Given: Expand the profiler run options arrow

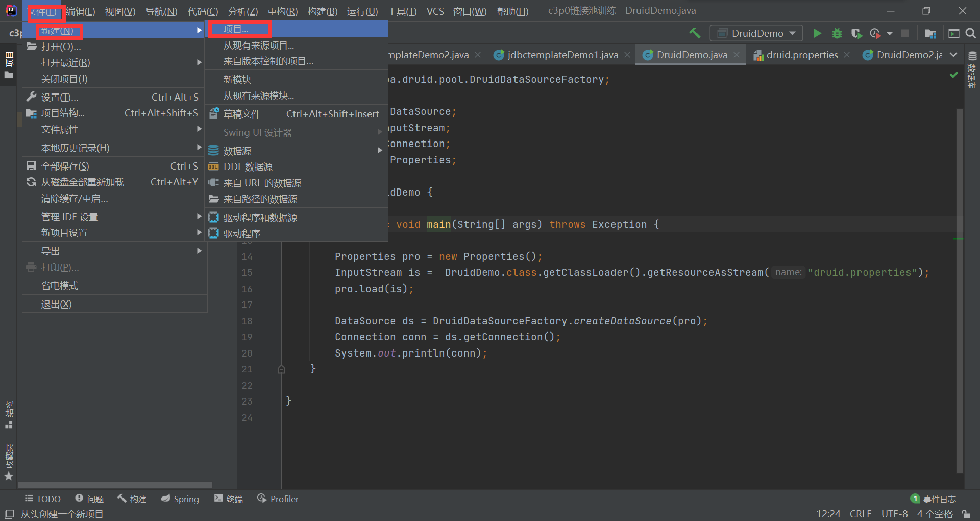Looking at the screenshot, I should (x=890, y=34).
